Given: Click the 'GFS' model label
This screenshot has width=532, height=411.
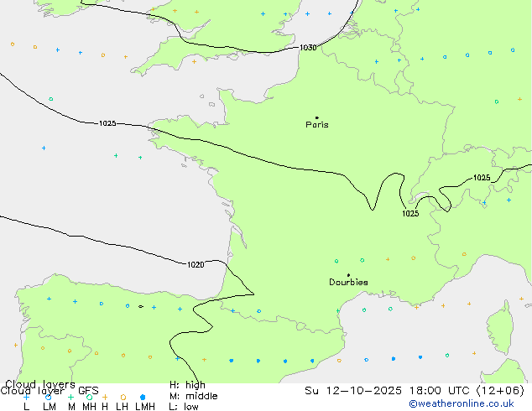Looking at the screenshot, I should [88, 391].
